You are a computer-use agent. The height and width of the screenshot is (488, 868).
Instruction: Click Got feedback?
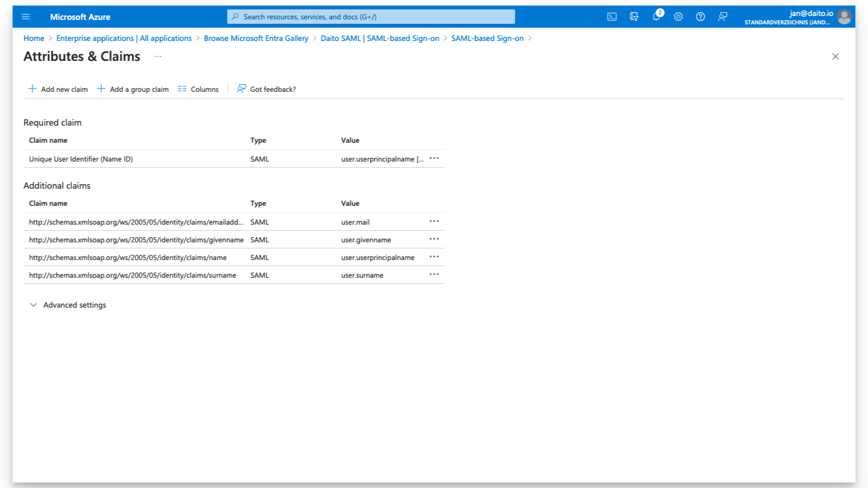point(266,89)
